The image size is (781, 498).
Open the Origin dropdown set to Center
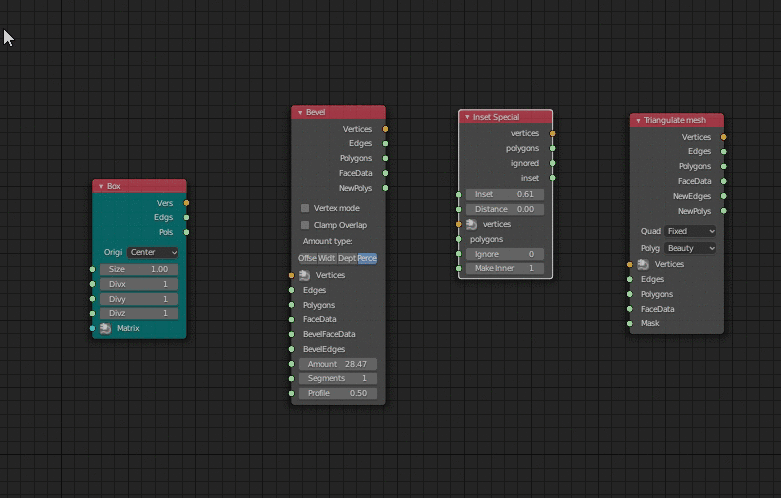(153, 252)
